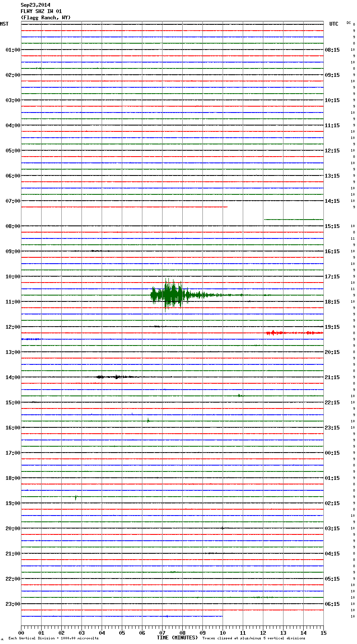Click the date header "Sep23,2014"
Screen dimensions: 357x644
(x=36, y=5)
